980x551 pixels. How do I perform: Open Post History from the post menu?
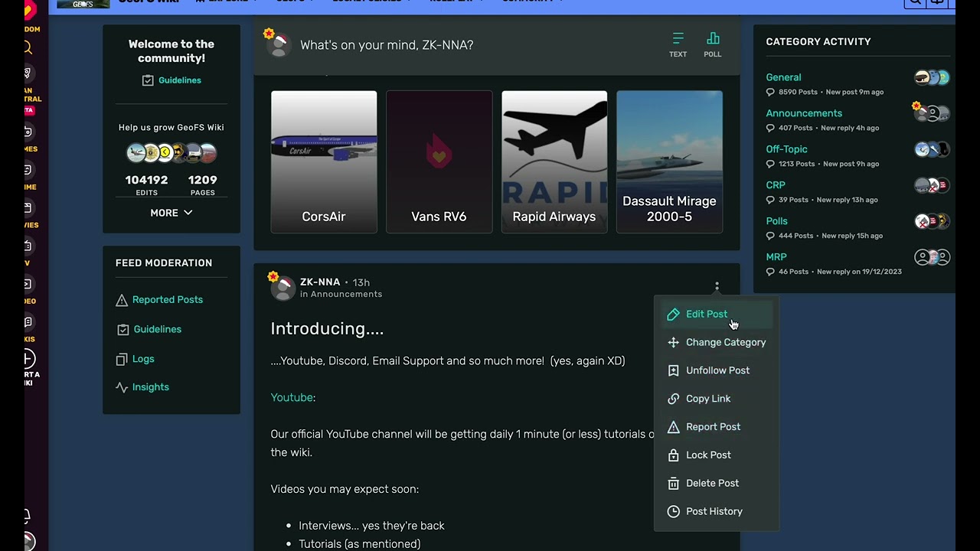click(717, 511)
